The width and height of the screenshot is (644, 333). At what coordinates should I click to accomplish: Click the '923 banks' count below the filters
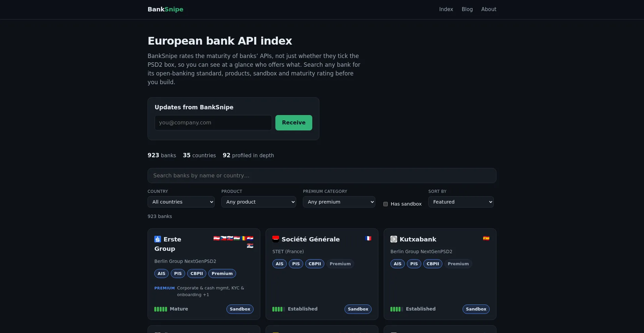(x=160, y=216)
